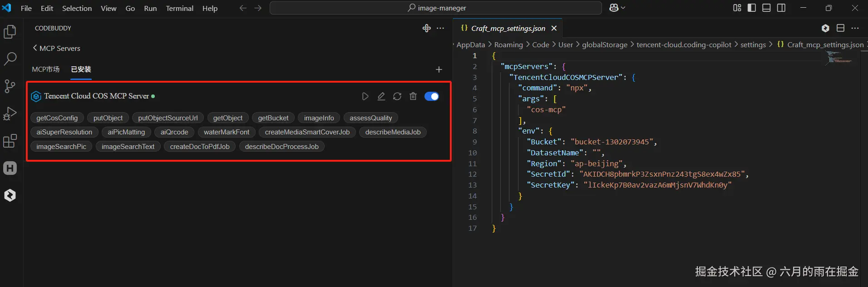868x287 pixels.
Task: Open the Explorer view in activity bar
Action: (x=10, y=32)
